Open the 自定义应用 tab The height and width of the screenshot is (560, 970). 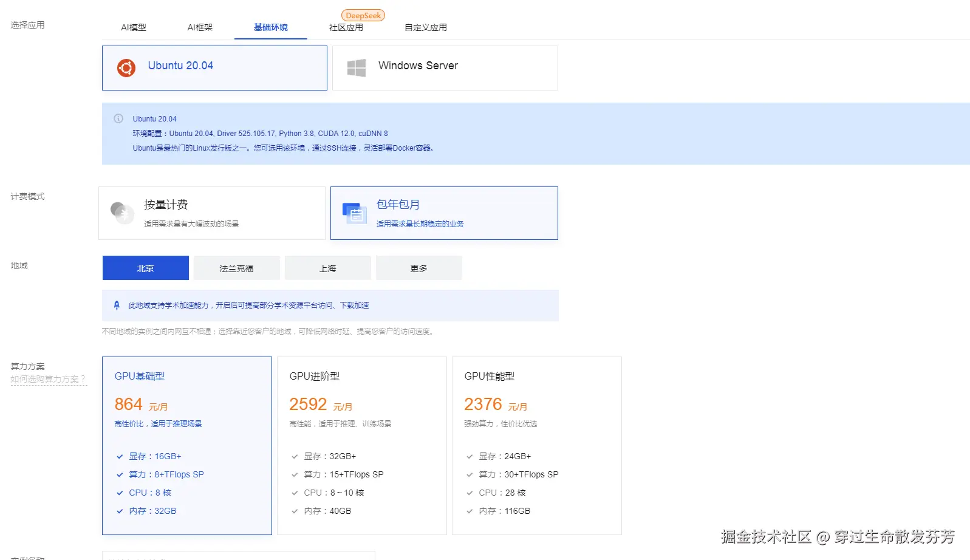426,27
